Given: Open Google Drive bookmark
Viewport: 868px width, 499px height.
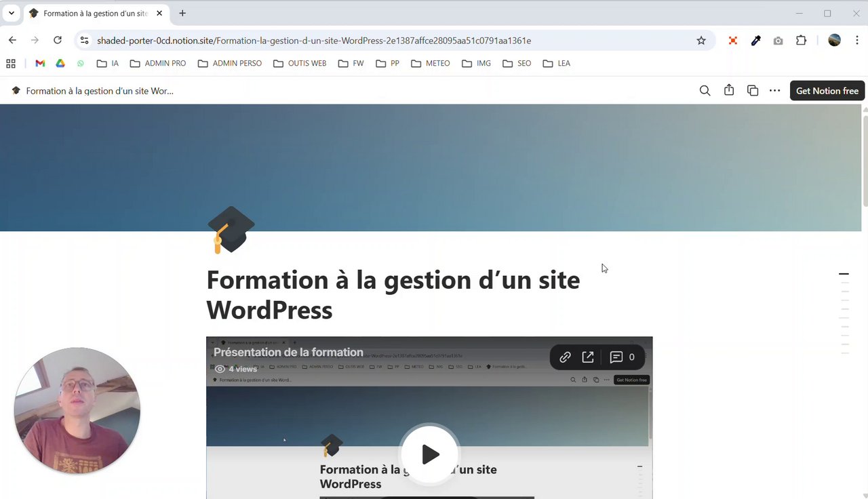Looking at the screenshot, I should pos(60,63).
